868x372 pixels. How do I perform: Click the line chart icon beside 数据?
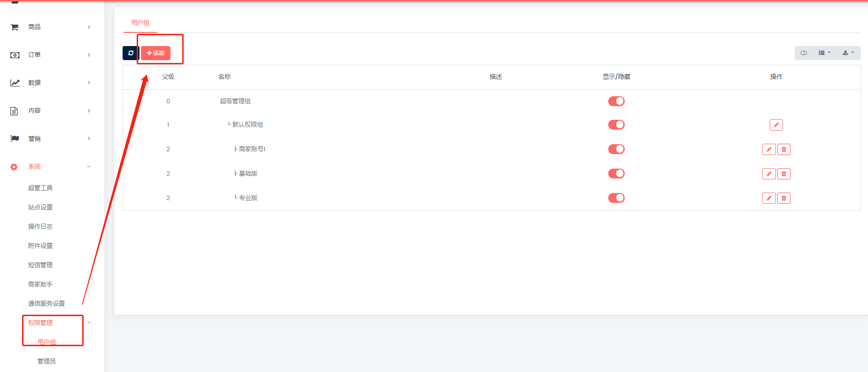15,83
